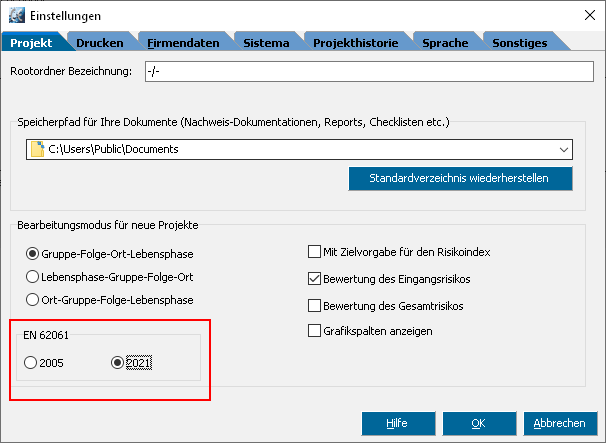Enable Grafikspalten anzeigen checkbox

pos(315,331)
